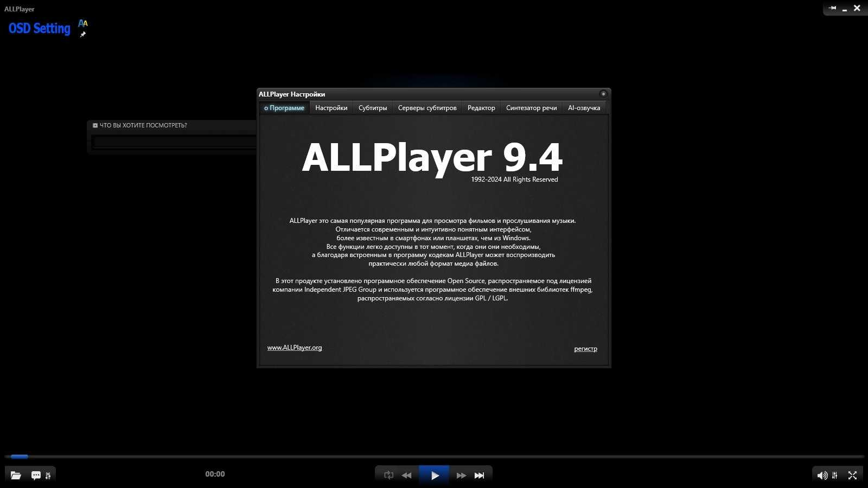This screenshot has width=868, height=488.
Task: Minimize the ALLPlayer window
Action: [845, 9]
